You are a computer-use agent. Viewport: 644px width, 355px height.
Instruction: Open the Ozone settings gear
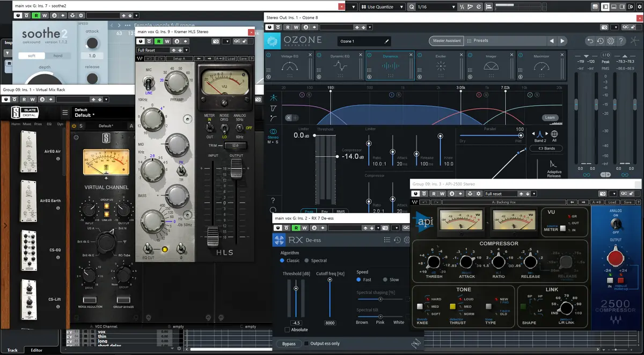(x=611, y=41)
